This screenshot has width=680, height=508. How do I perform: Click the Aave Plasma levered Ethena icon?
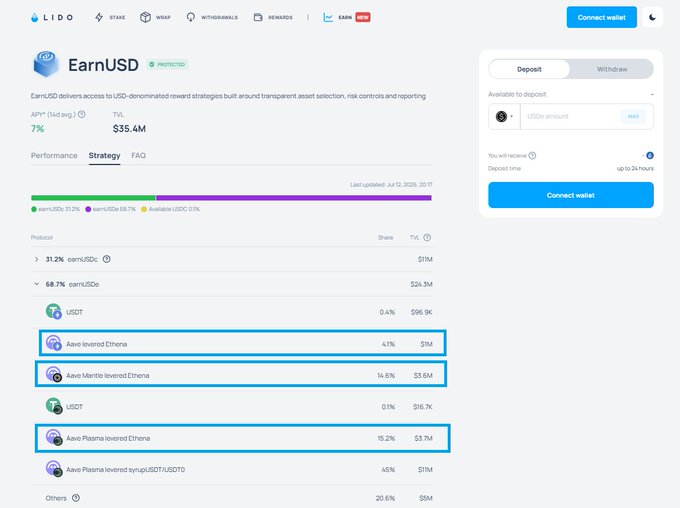click(x=54, y=438)
